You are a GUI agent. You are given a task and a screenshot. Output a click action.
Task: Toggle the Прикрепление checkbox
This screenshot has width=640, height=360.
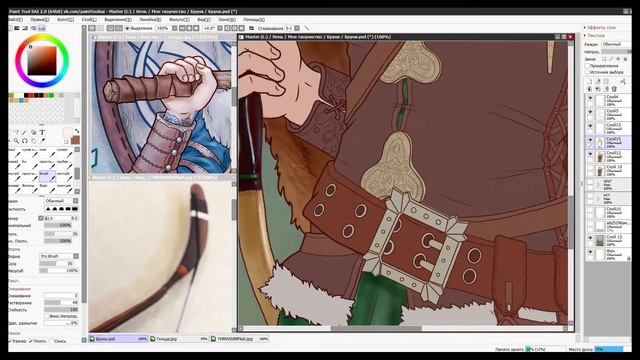pos(587,66)
